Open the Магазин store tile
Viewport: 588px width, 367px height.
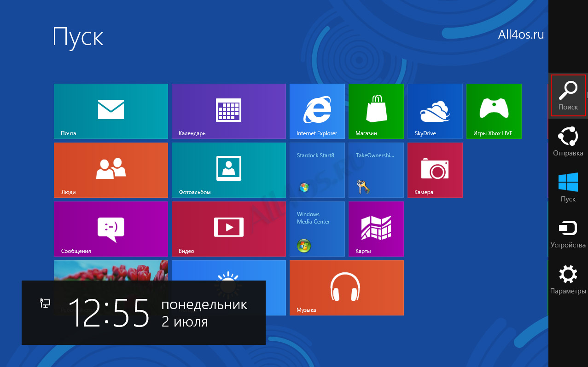coord(376,111)
